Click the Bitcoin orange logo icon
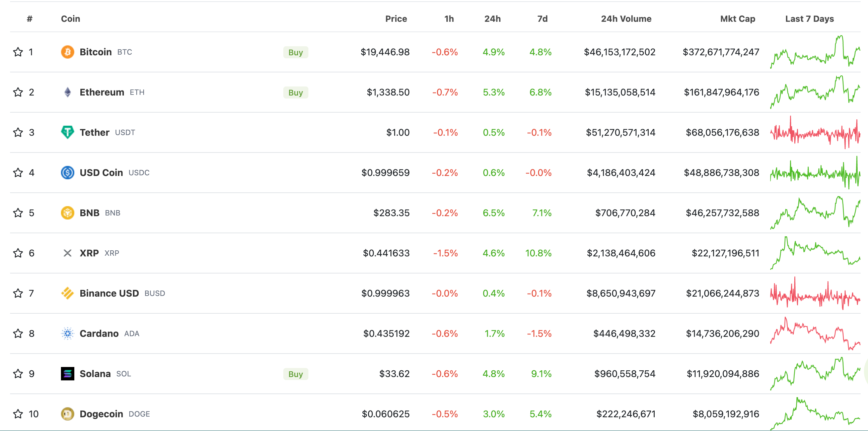Screen dimensions: 868x431 67,52
